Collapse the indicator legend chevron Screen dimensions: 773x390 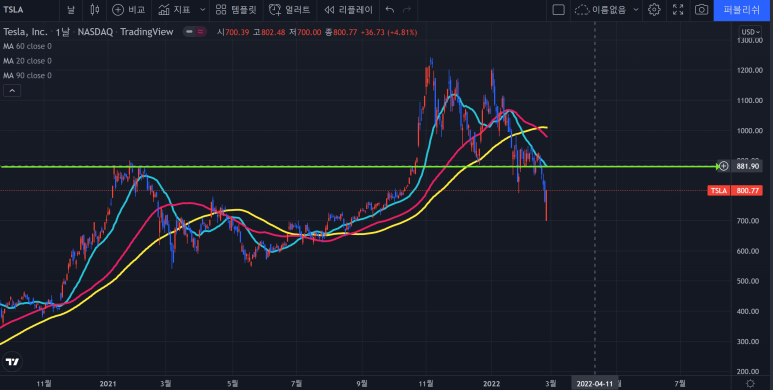tap(12, 91)
